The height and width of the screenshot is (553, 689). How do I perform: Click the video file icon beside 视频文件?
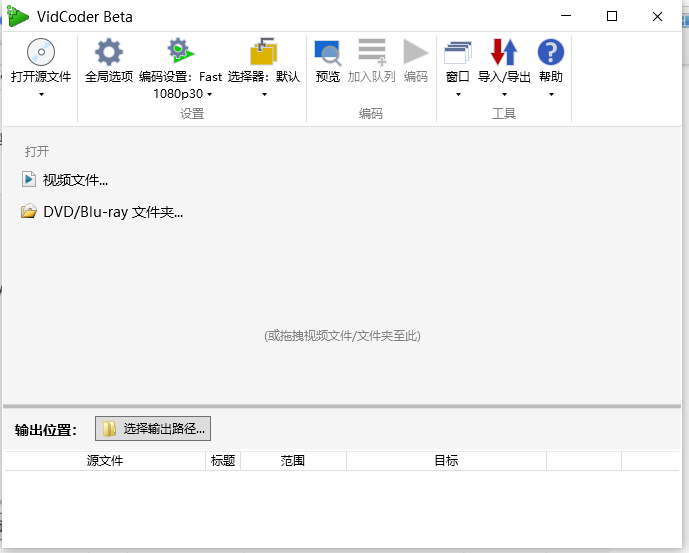tap(29, 179)
